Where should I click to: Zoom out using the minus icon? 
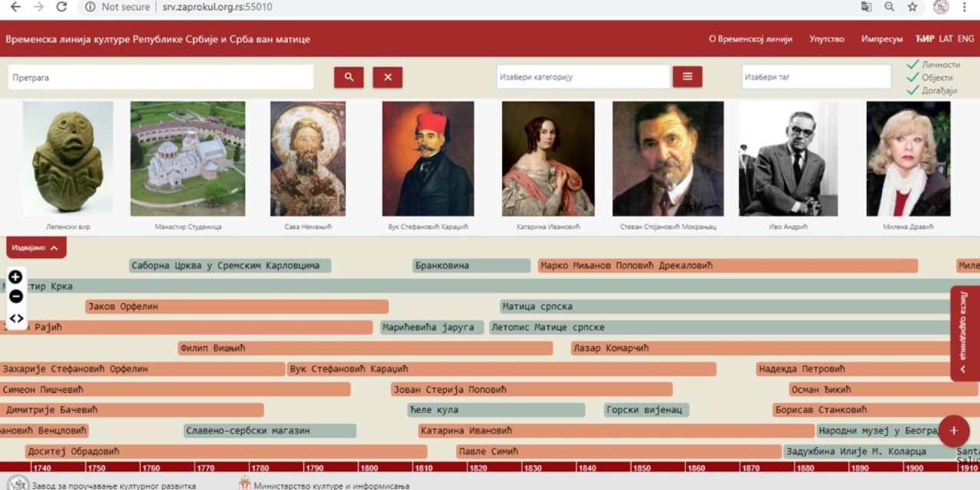tap(15, 297)
